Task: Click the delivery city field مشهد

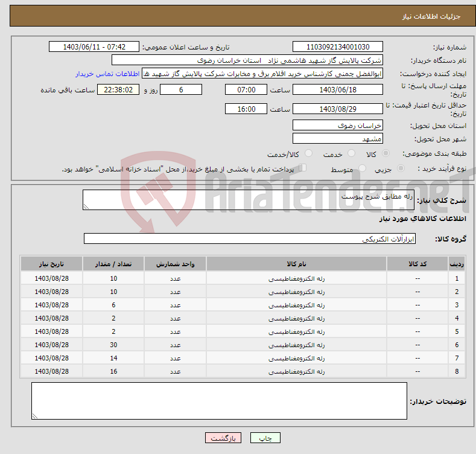Action: 338,139
